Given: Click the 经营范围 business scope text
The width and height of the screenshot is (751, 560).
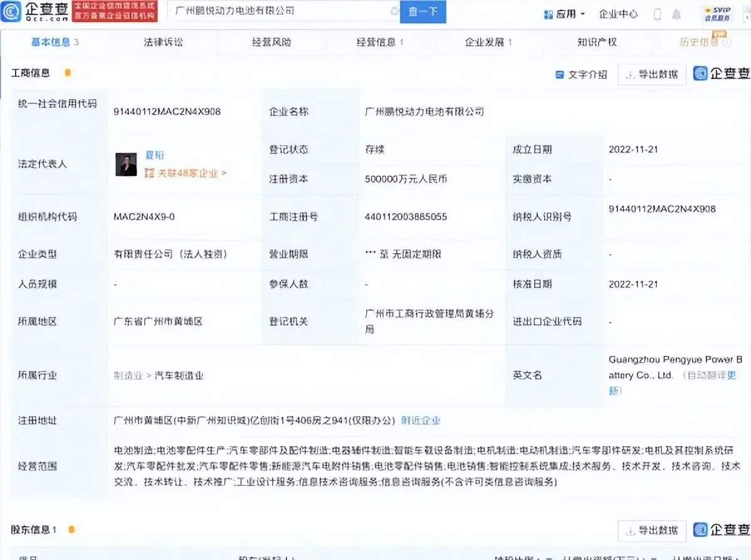Looking at the screenshot, I should [428, 465].
